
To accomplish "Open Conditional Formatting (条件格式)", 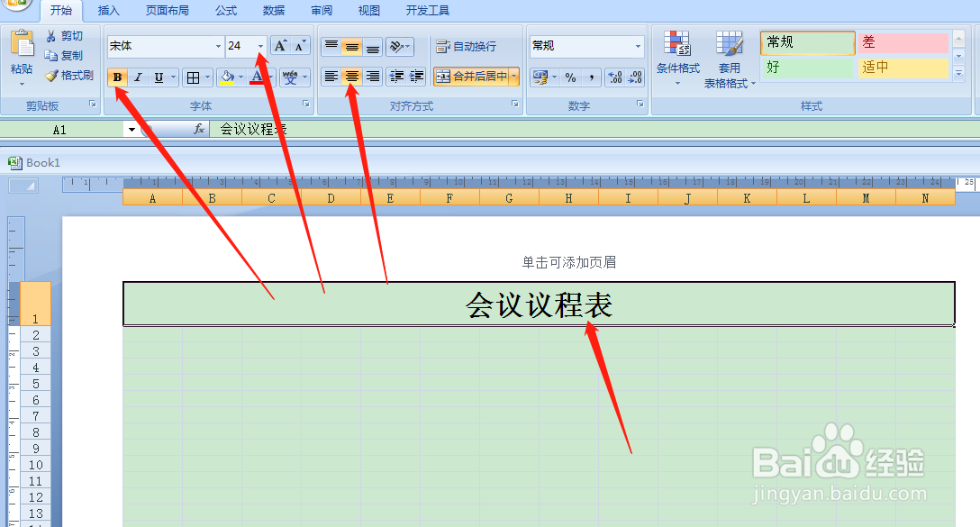I will [677, 59].
